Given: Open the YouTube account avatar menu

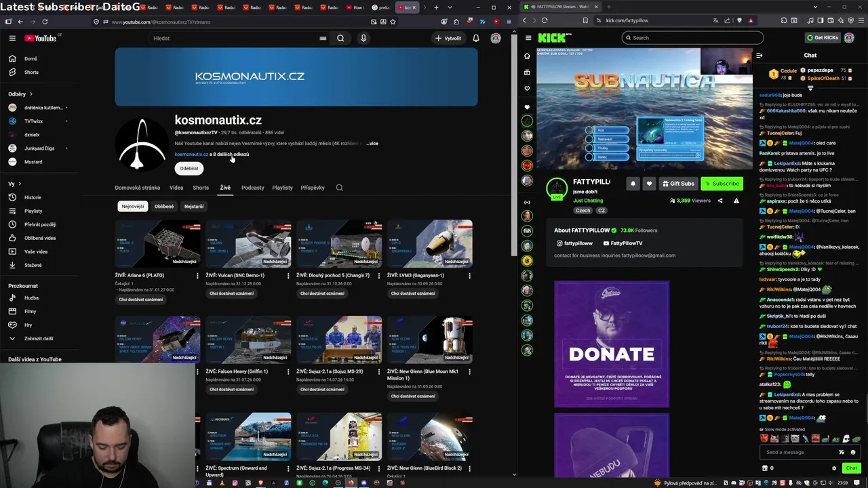Looking at the screenshot, I should 496,38.
